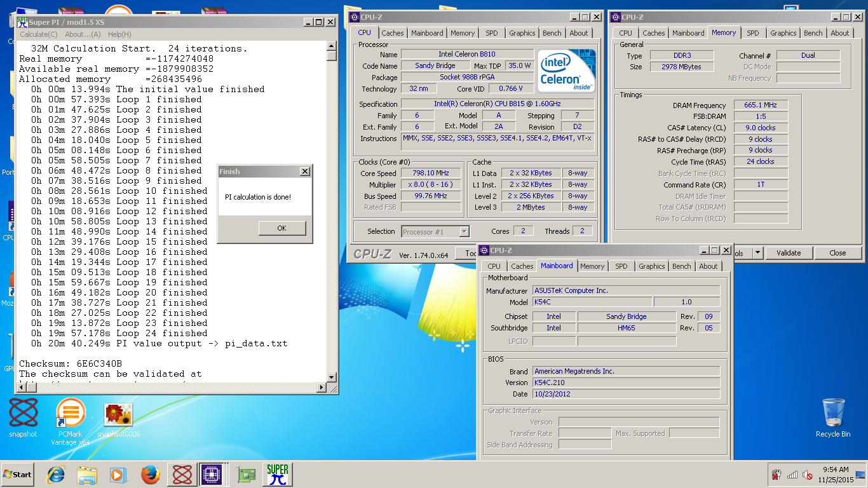Open network signal tray icon
Screen dimensions: 868x488
click(792, 475)
